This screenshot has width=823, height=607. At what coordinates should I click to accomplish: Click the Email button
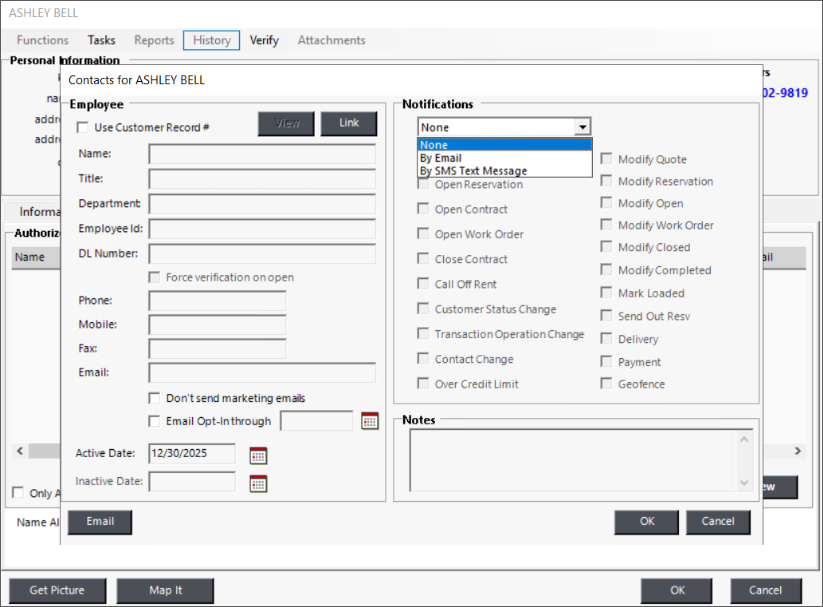click(99, 521)
